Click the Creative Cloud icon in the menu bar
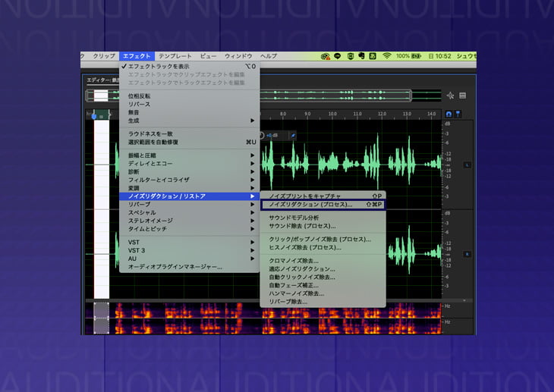554x392 pixels. [326, 56]
